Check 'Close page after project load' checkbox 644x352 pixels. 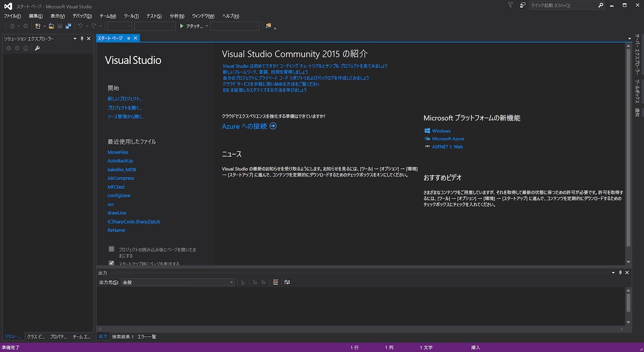(x=111, y=249)
